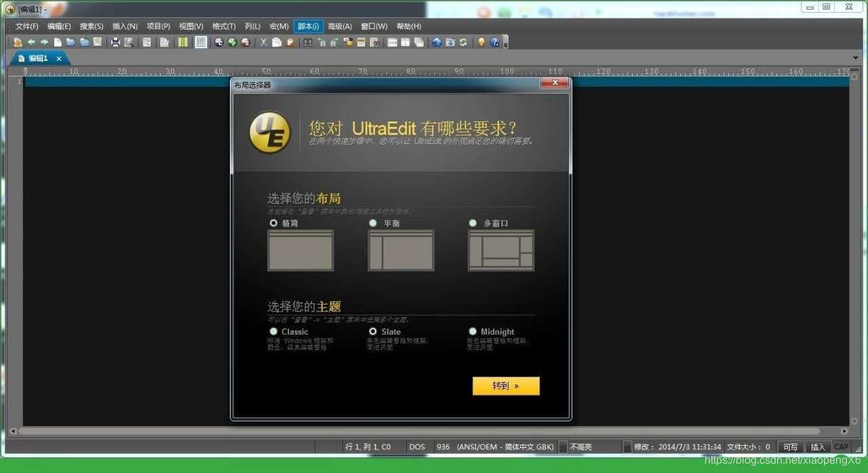Open the document tab list arrow
Viewport: 868px width, 473px height.
(x=856, y=58)
